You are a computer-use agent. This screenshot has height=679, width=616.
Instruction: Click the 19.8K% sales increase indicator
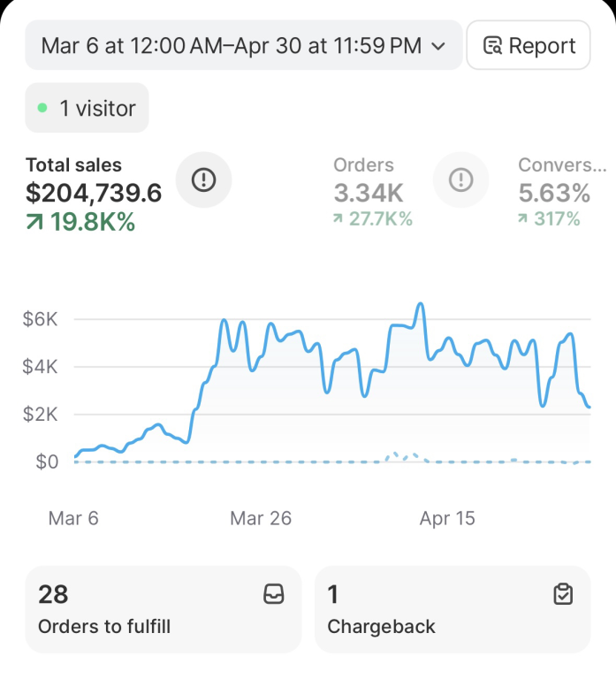(80, 222)
